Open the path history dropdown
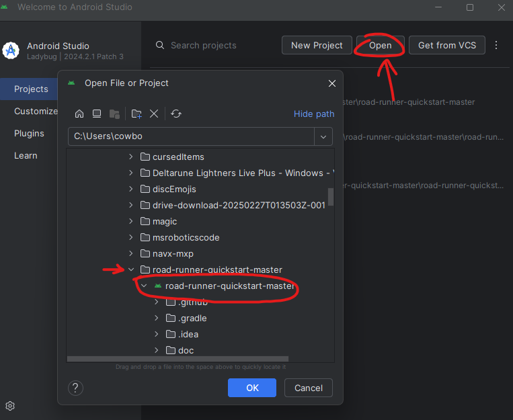The image size is (513, 420). pos(323,136)
